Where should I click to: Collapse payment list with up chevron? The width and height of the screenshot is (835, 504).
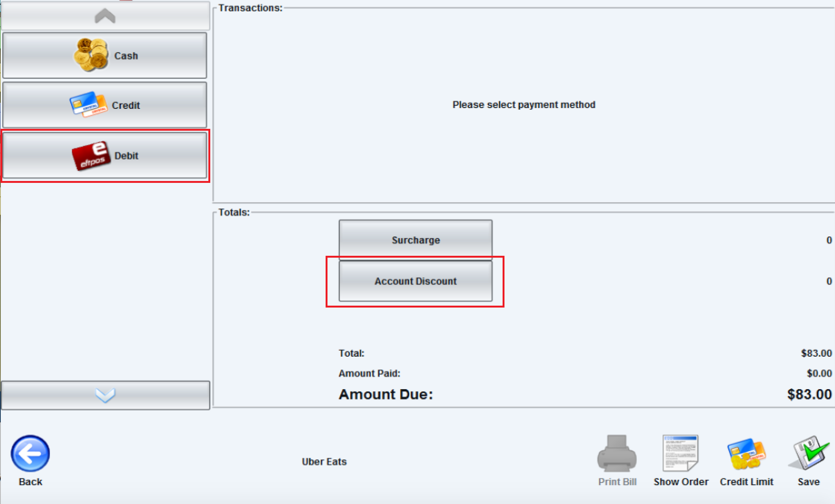pos(105,16)
